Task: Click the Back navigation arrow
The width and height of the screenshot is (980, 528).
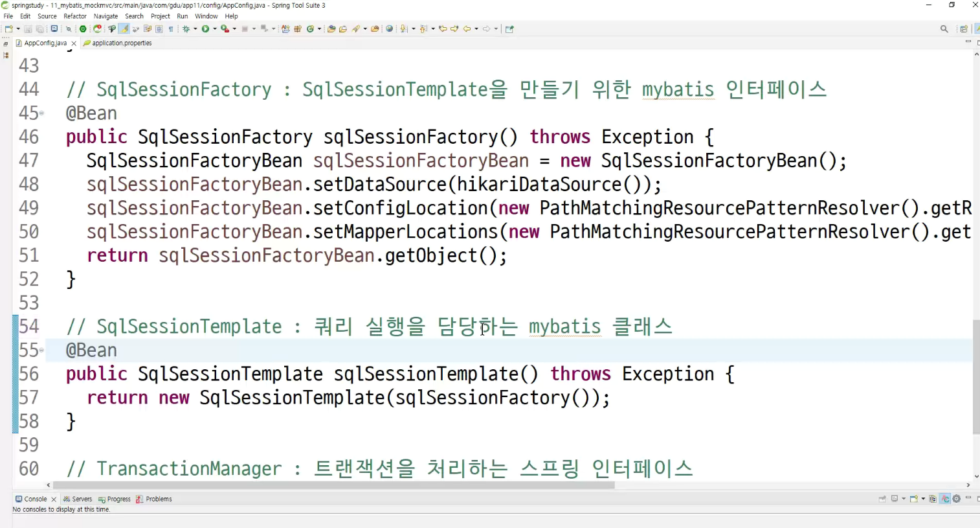Action: point(467,29)
